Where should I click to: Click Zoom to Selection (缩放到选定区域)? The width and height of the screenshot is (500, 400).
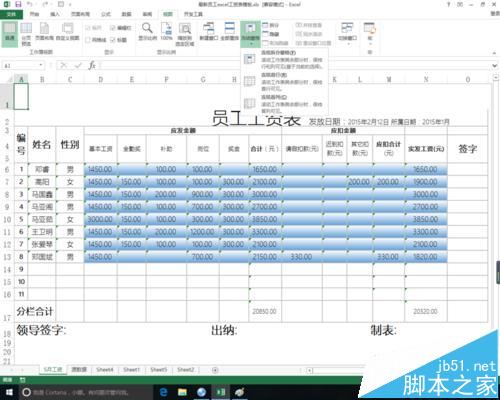(185, 34)
